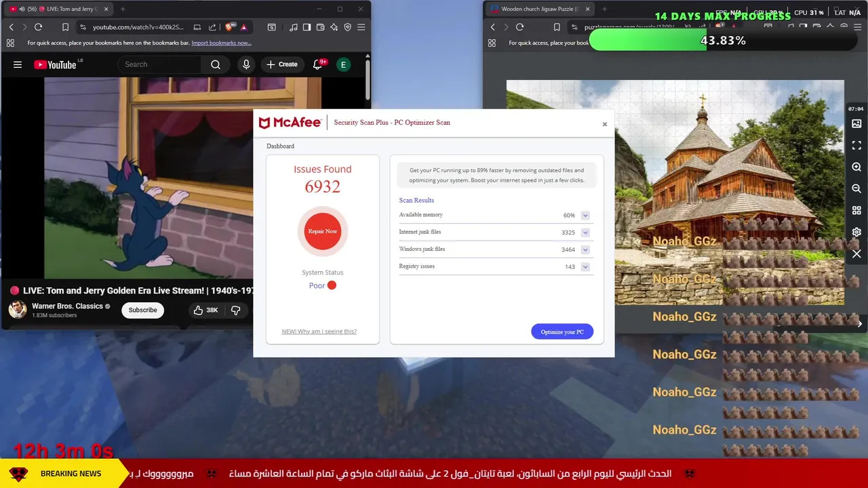
Task: Open apps grid icon on puzzle bookmarks bar
Action: pyautogui.click(x=492, y=43)
